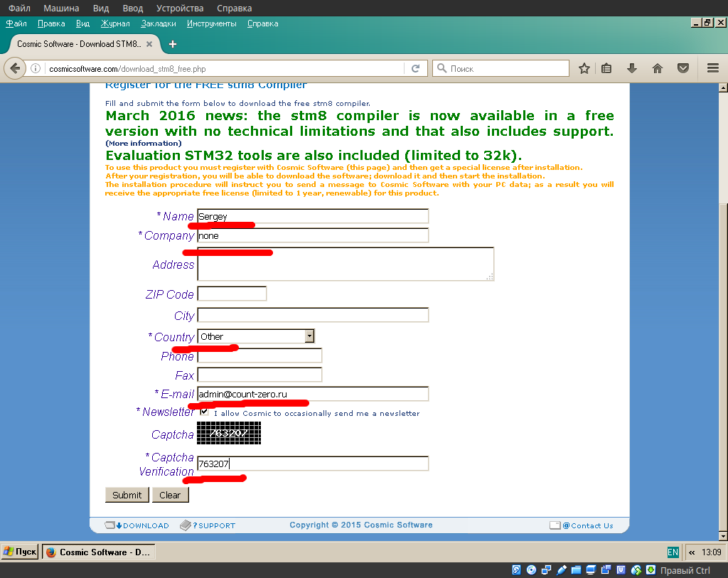Open VirtualBox Ввод menu

pyautogui.click(x=133, y=8)
